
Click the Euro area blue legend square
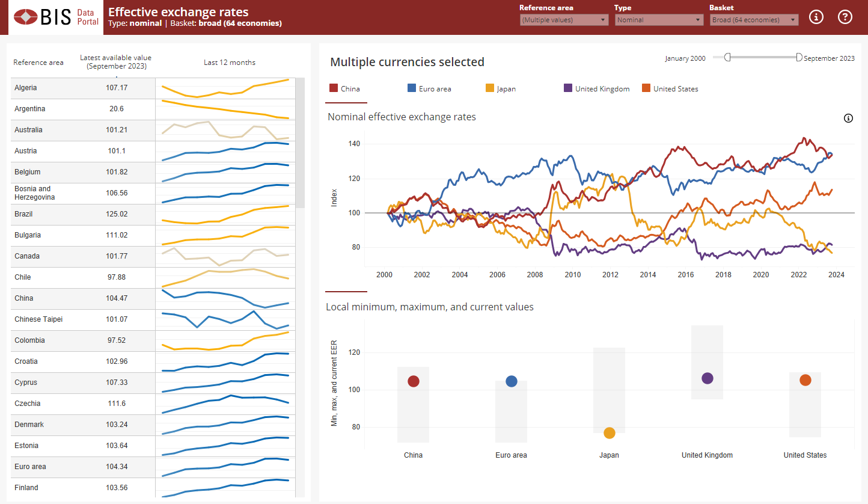[412, 88]
